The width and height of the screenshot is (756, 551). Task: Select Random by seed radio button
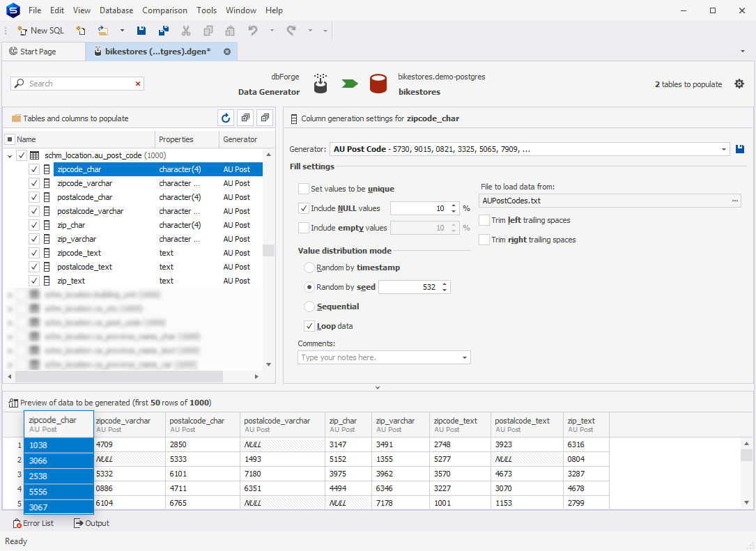point(309,287)
